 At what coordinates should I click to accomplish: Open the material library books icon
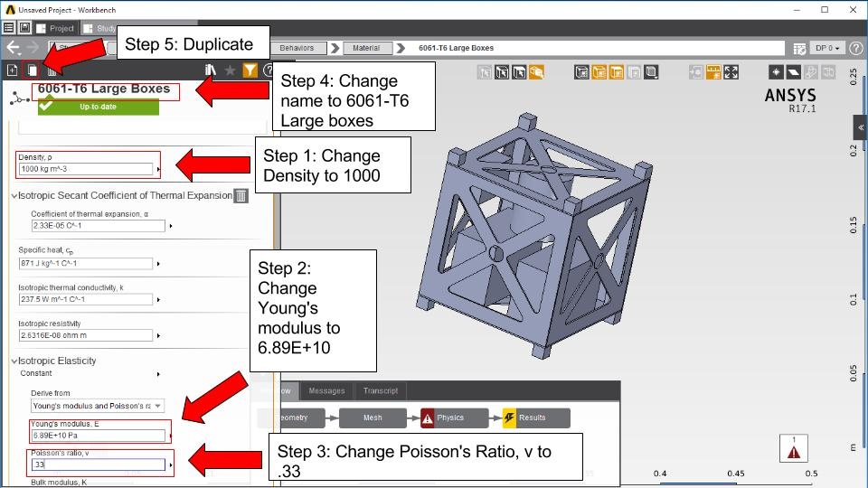click(211, 70)
